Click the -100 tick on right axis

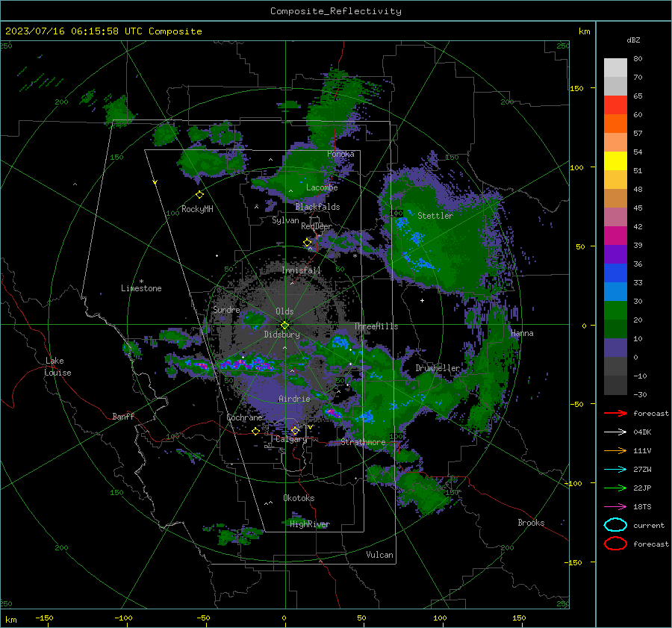[574, 484]
